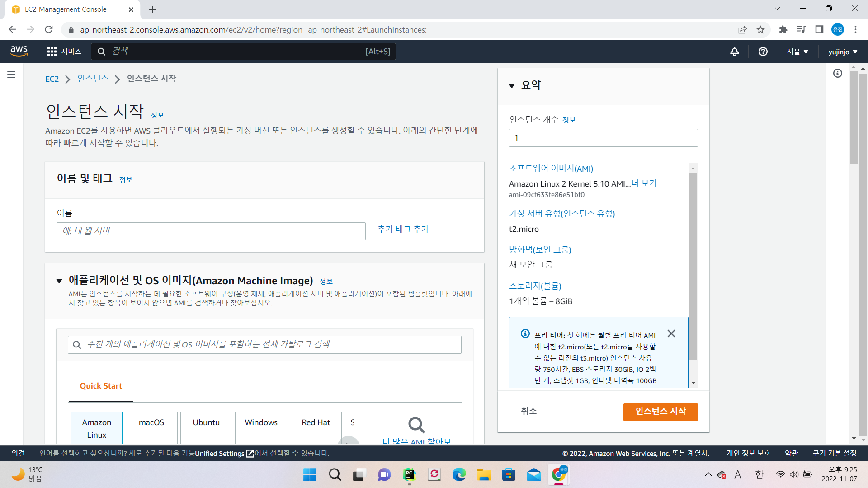
Task: Click the AWS notifications bell icon
Action: coord(735,52)
